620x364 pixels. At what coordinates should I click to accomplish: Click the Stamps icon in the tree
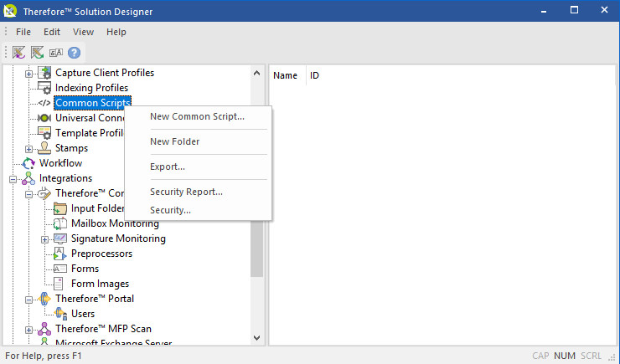[x=44, y=148]
